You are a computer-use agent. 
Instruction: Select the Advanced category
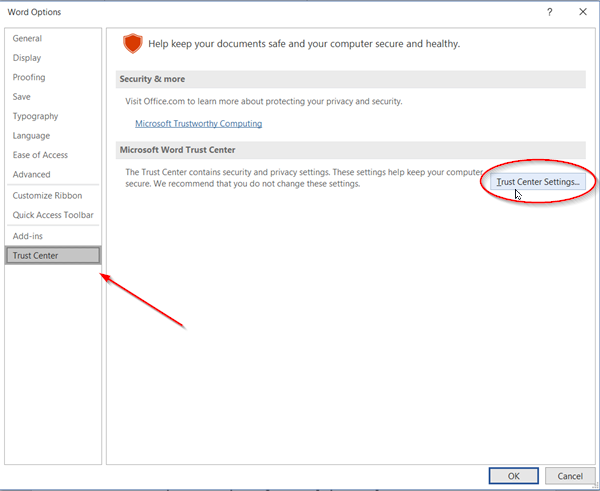(31, 175)
